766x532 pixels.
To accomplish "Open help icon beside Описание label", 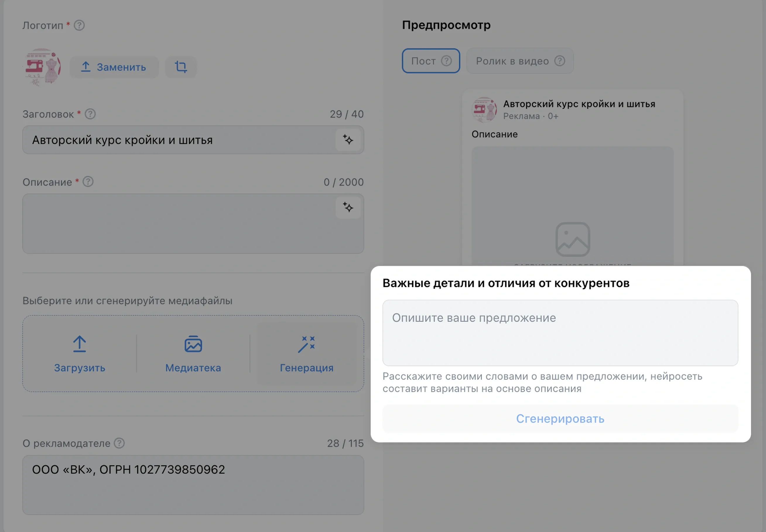I will coord(88,182).
